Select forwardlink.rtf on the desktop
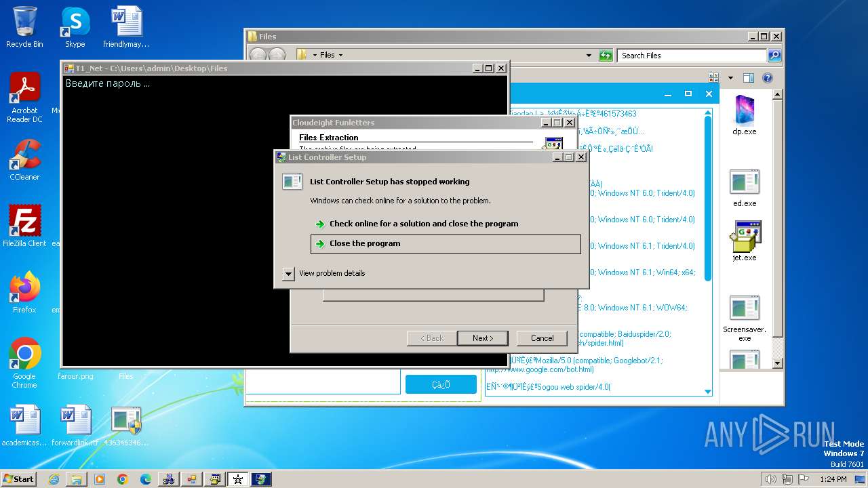This screenshot has height=488, width=868. tap(75, 426)
